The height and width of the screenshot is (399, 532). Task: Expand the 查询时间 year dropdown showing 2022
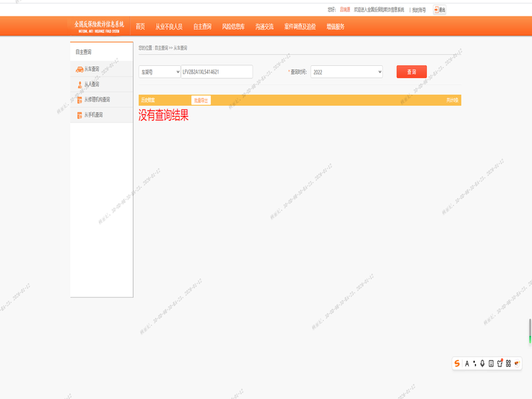point(347,72)
